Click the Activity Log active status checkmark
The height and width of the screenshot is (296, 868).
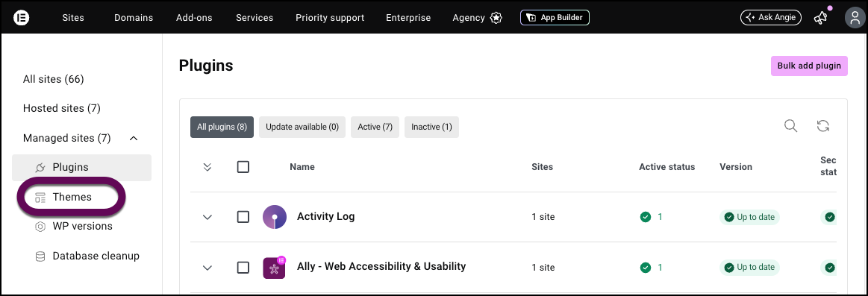coord(645,217)
